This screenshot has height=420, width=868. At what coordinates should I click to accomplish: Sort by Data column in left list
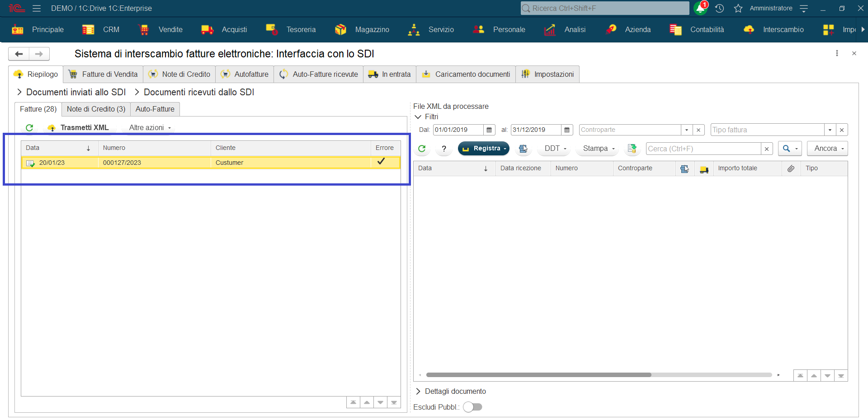[x=59, y=148]
